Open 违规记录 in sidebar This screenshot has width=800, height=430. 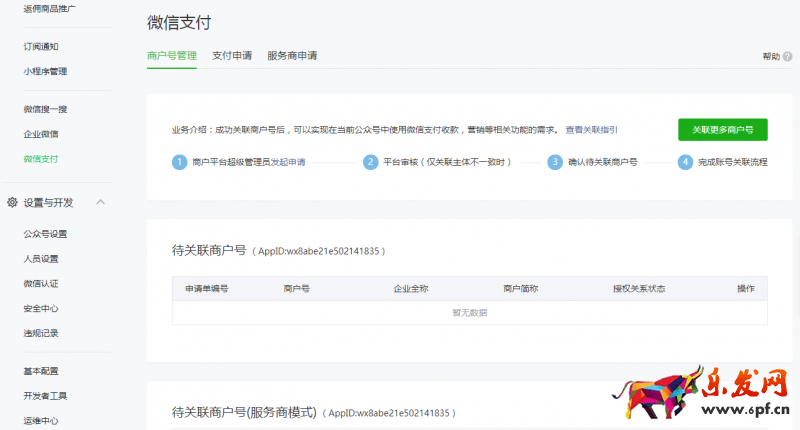[x=41, y=333]
